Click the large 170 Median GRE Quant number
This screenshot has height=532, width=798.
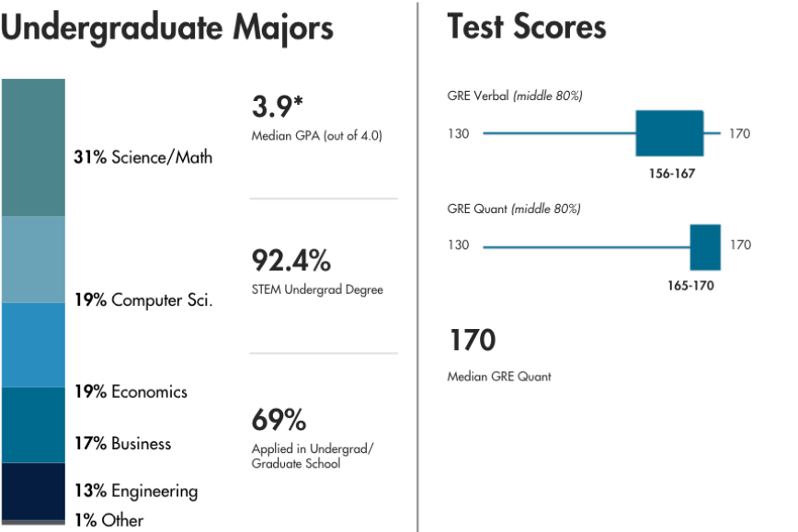click(473, 341)
